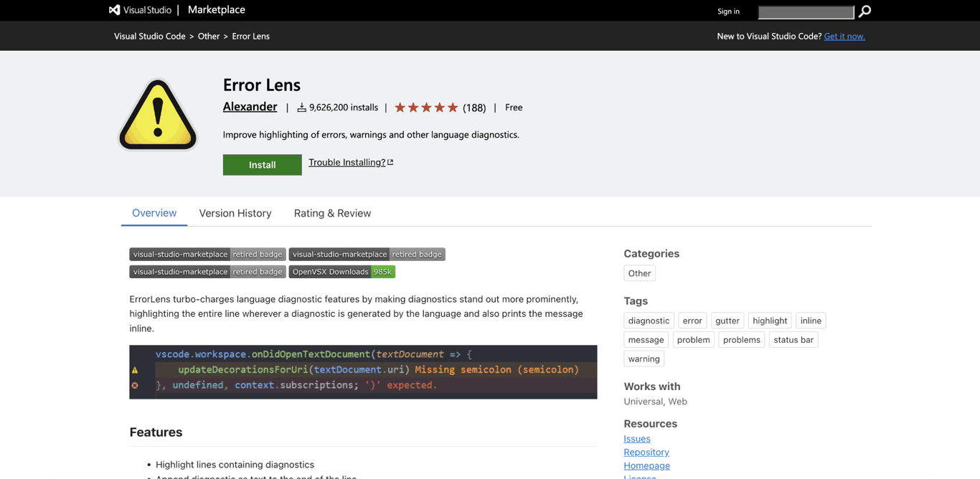Select the problems tag
Image resolution: width=980 pixels, height=479 pixels.
[741, 340]
